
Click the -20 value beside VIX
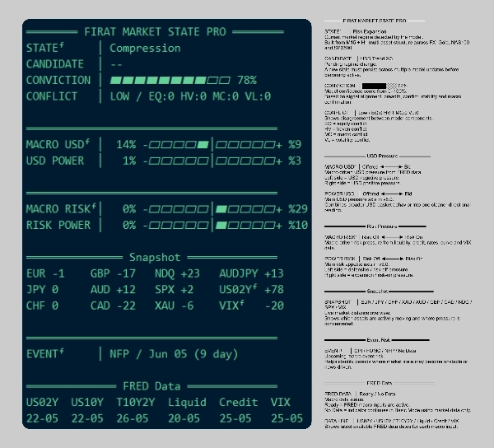(x=274, y=306)
